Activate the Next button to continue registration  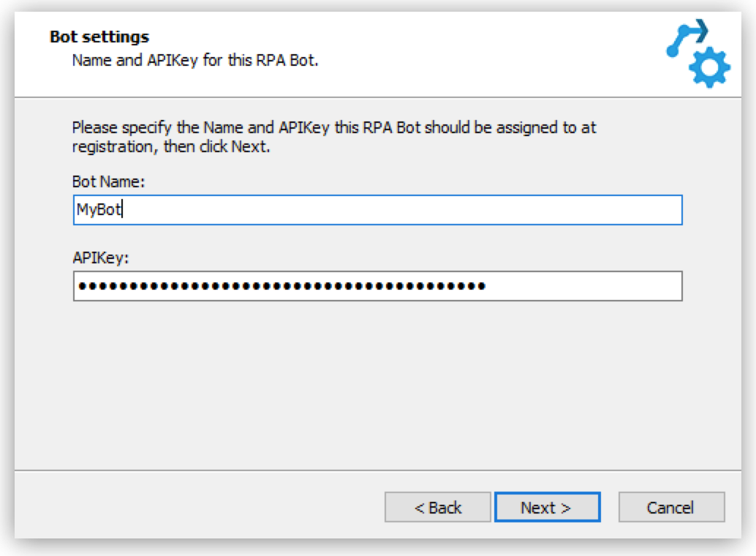pyautogui.click(x=546, y=506)
